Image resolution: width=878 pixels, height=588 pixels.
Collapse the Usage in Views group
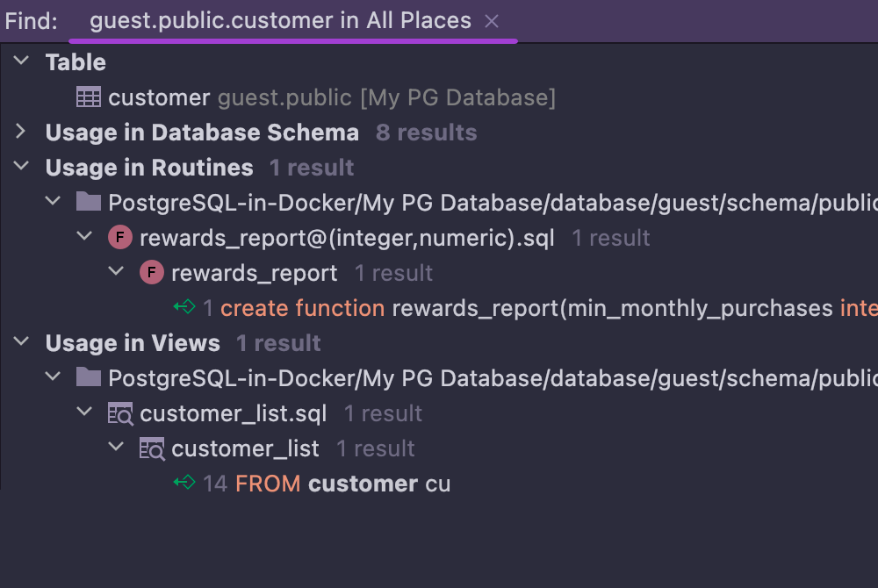[x=22, y=343]
